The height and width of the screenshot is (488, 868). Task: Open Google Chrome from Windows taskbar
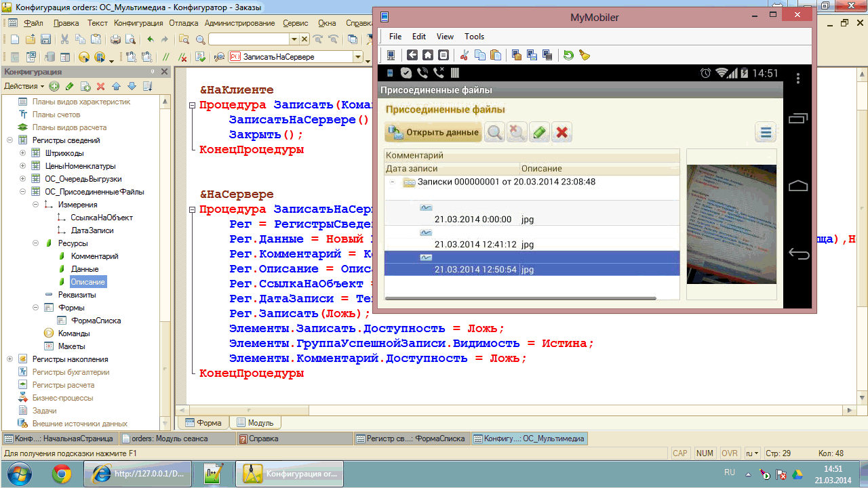(62, 472)
